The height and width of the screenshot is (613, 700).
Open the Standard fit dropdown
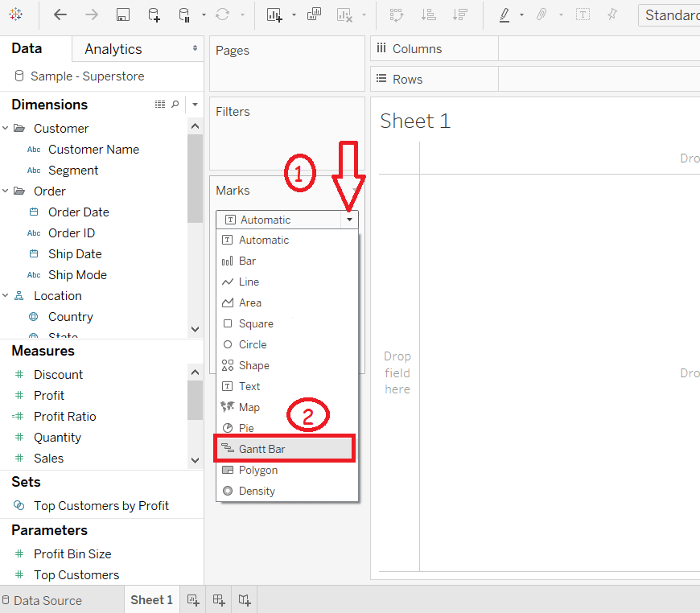pos(669,15)
